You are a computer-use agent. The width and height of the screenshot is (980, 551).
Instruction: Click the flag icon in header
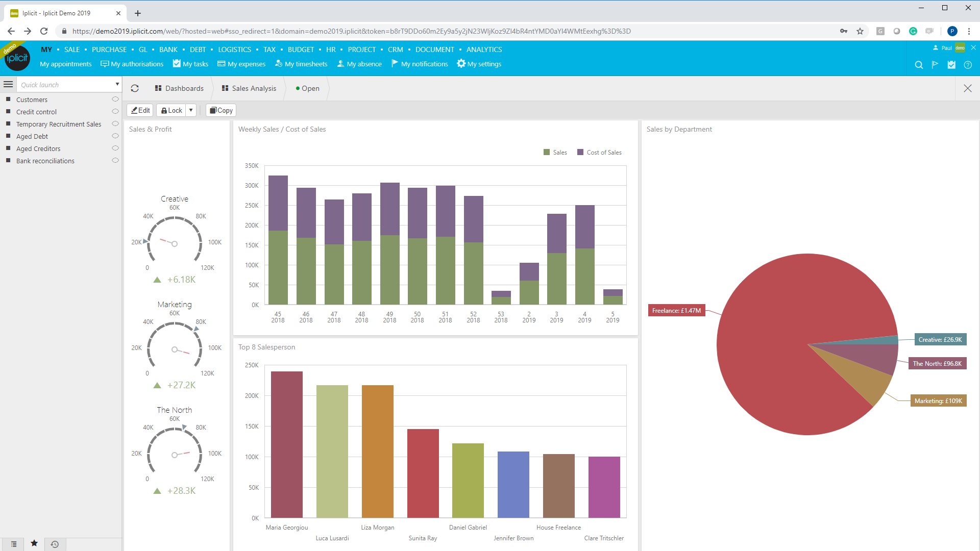[x=935, y=65]
